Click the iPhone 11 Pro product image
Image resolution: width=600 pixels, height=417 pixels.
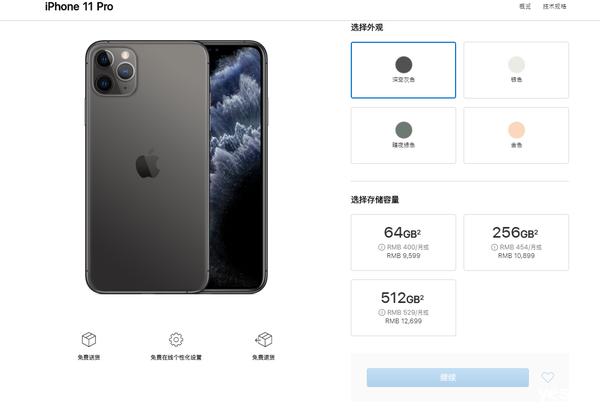click(x=176, y=167)
